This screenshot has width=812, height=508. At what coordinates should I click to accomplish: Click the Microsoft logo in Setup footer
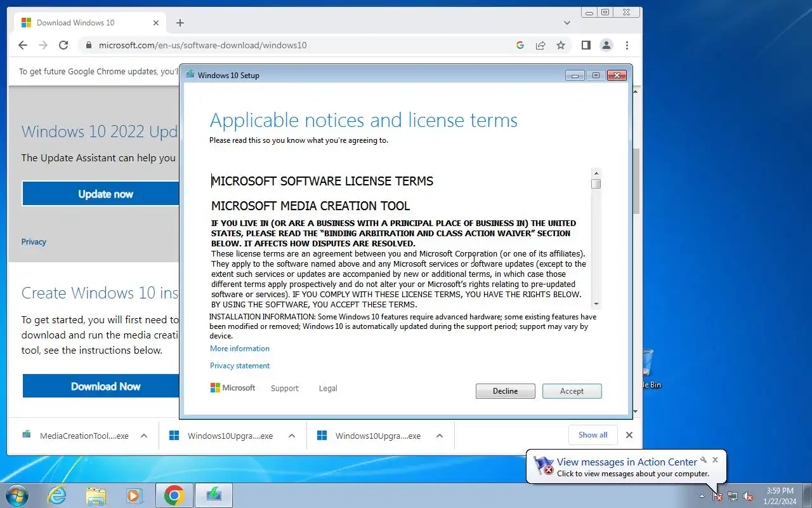pyautogui.click(x=233, y=388)
